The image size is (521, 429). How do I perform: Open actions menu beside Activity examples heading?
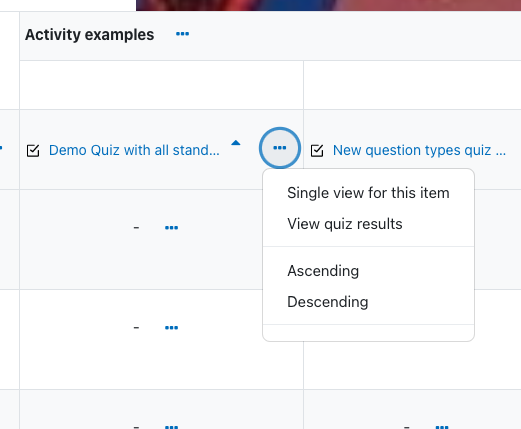[x=182, y=34]
